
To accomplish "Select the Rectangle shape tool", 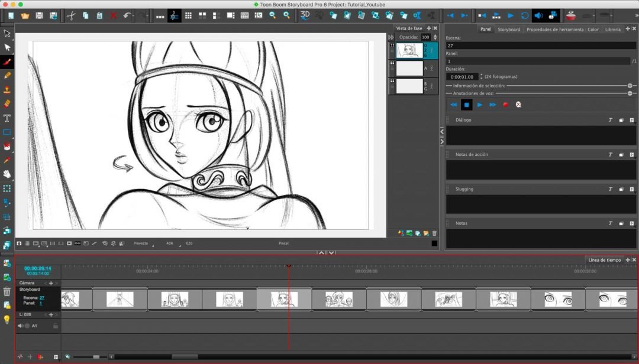I will [x=7, y=132].
